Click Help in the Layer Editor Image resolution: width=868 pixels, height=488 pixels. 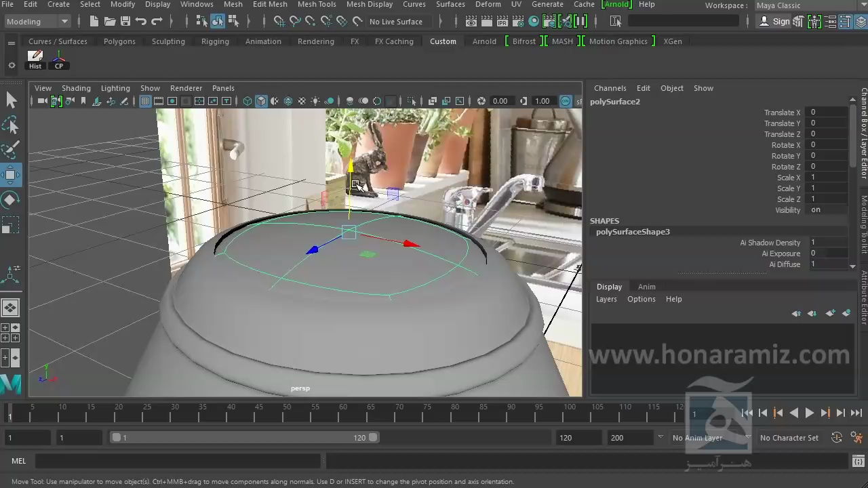[x=673, y=299]
